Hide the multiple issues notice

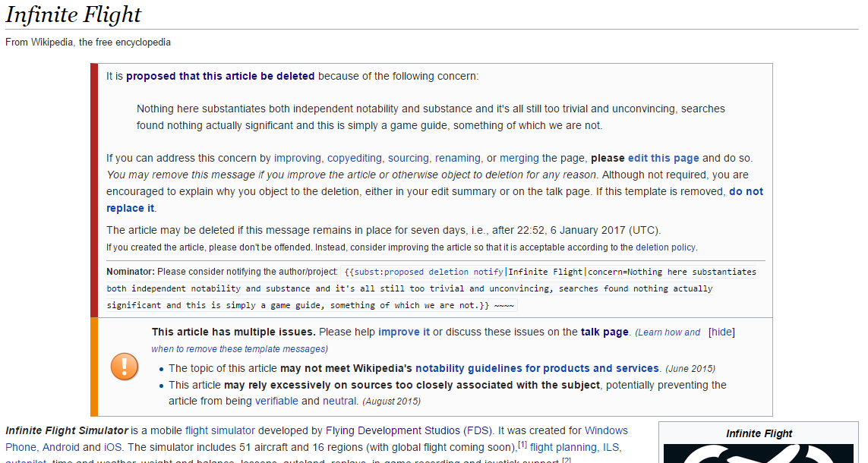point(721,332)
